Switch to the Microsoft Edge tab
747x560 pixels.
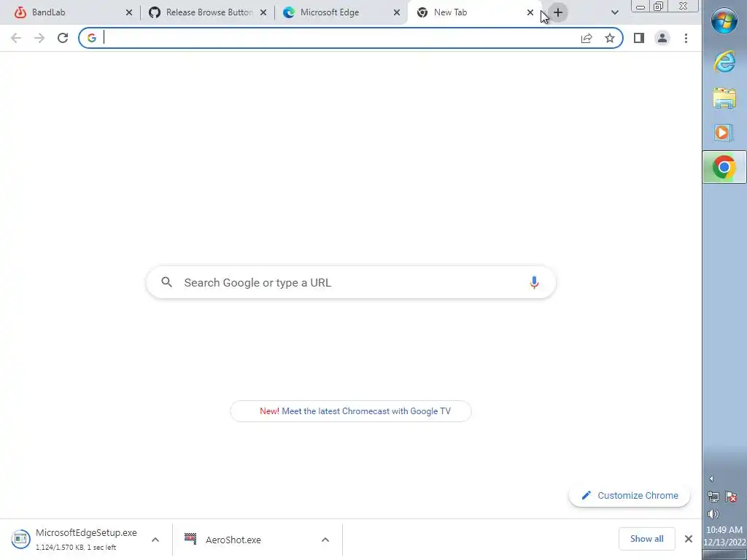tap(341, 12)
